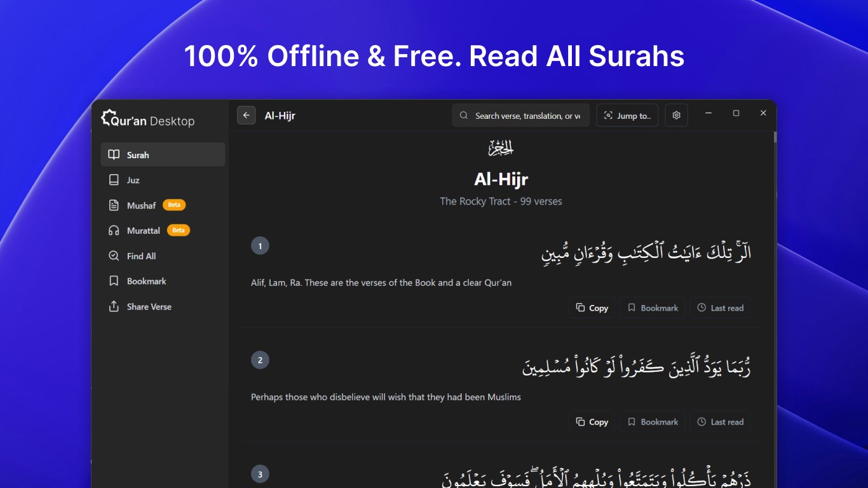Open Find All in the sidebar
Viewport: 868px width, 488px height.
point(163,255)
